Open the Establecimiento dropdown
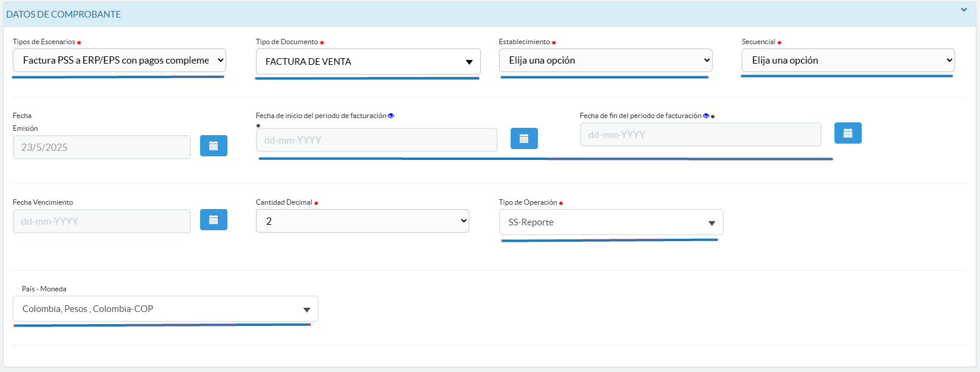Viewport: 980px width, 372px height. pos(605,61)
